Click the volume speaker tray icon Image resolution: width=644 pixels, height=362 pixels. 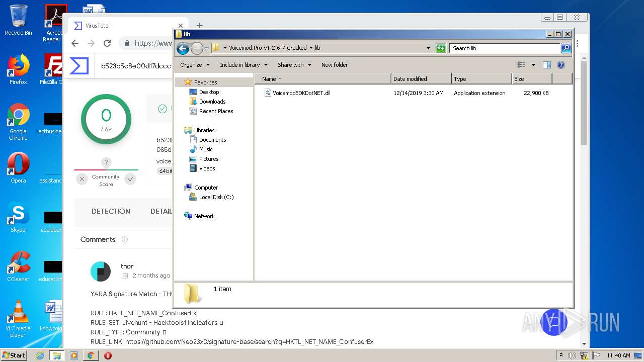(572, 355)
